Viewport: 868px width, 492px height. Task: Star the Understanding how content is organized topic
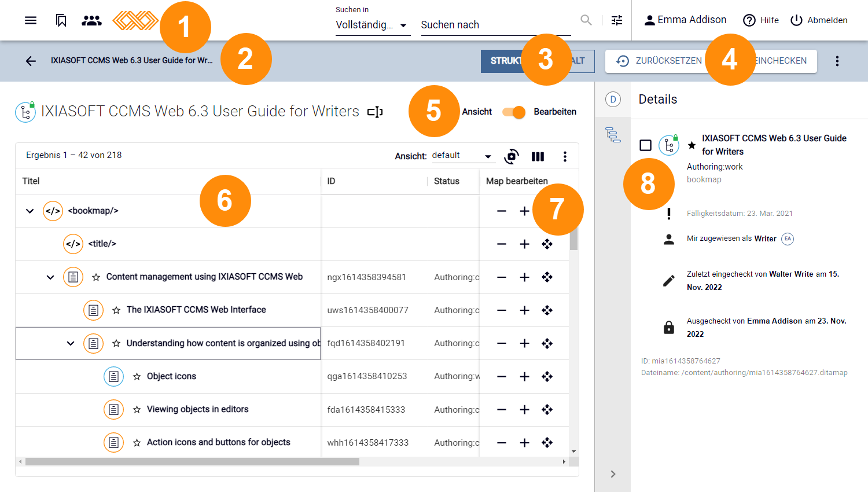click(116, 343)
